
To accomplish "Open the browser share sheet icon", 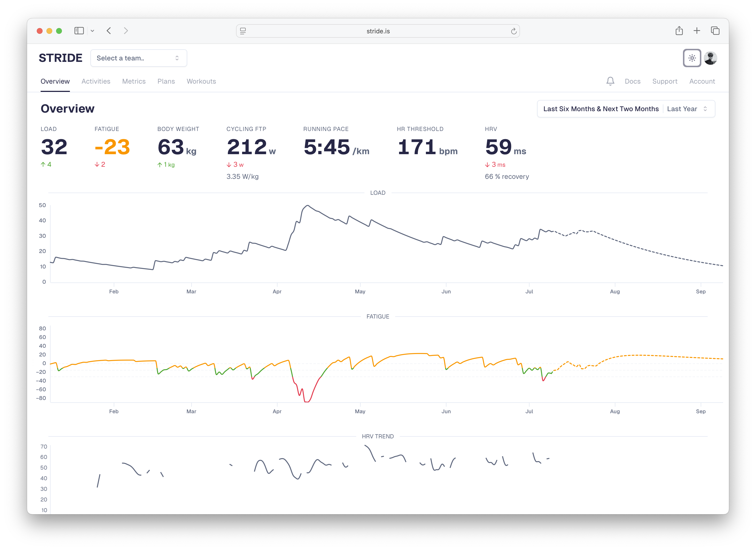I will pyautogui.click(x=679, y=31).
